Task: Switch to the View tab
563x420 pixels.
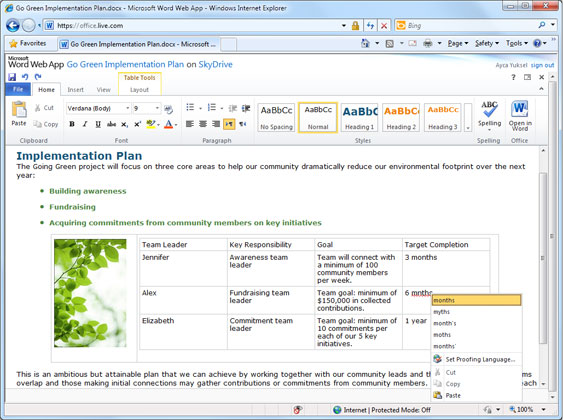Action: [103, 90]
